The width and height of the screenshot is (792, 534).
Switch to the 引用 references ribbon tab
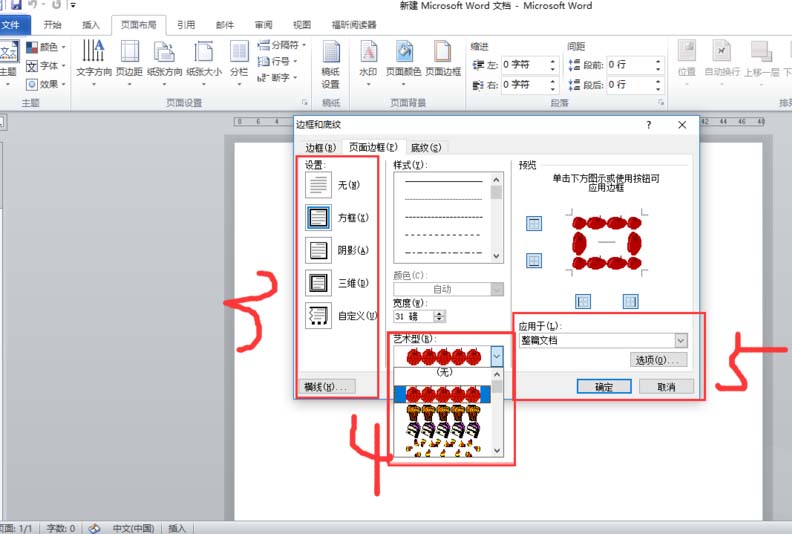186,25
